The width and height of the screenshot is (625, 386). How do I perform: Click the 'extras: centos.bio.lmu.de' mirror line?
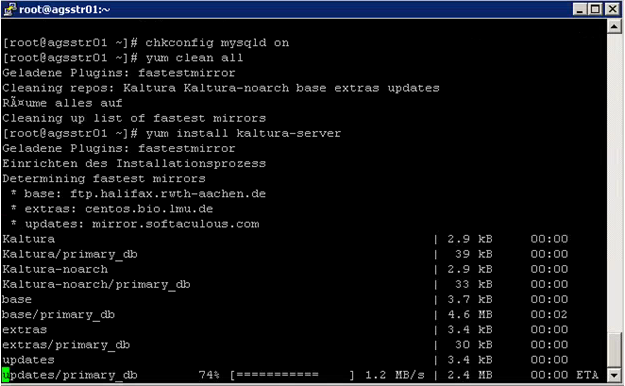click(112, 209)
